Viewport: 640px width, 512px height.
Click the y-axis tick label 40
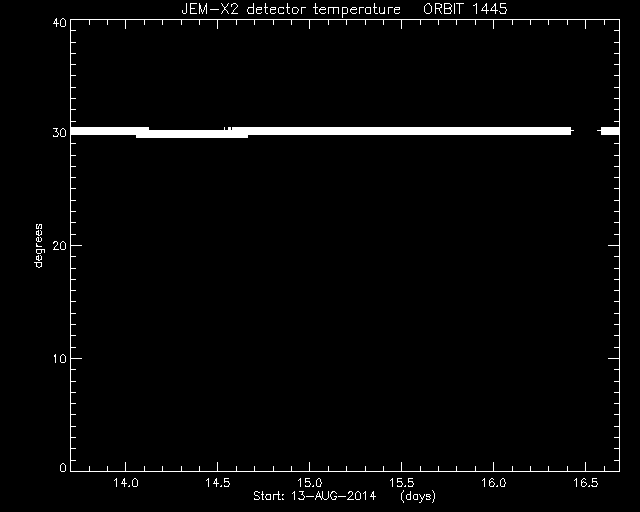[60, 22]
